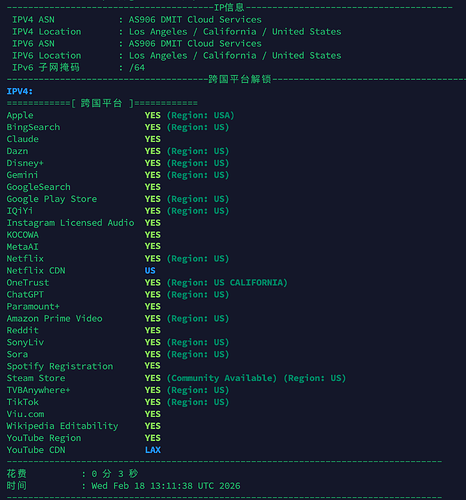The width and height of the screenshot is (466, 500).
Task: Click the blue 'US' Netflix CDN value
Action: [x=150, y=271]
